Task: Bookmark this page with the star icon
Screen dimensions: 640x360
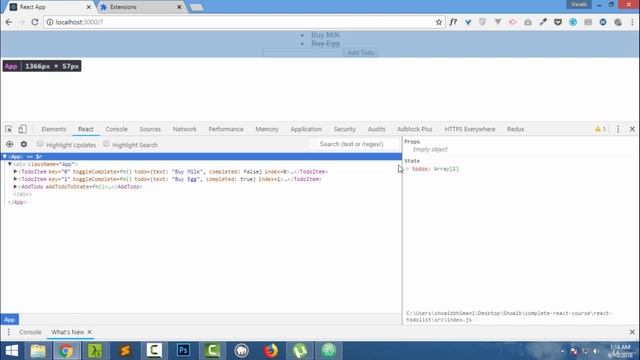Action: coord(439,22)
